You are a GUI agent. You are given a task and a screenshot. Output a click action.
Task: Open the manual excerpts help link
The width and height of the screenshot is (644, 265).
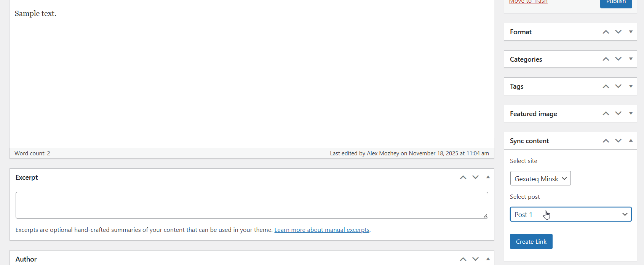click(322, 230)
